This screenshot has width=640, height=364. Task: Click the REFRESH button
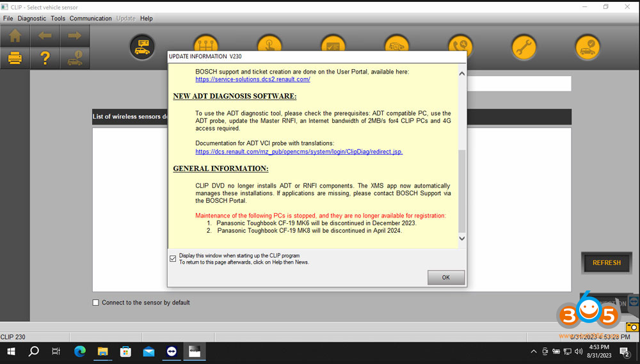607,263
